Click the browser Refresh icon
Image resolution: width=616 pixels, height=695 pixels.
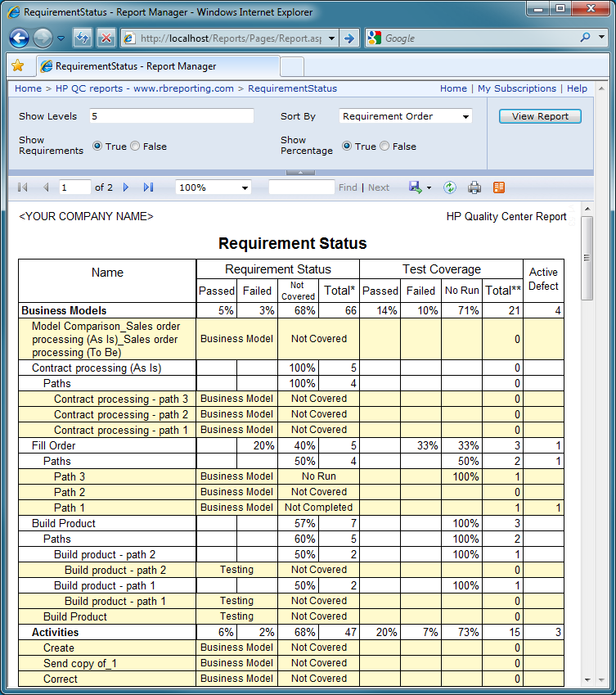tap(83, 38)
